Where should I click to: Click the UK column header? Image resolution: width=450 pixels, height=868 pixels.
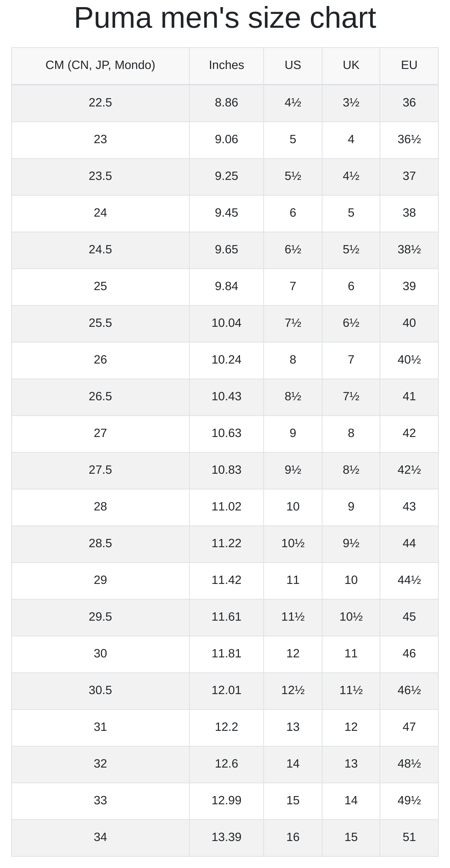(351, 66)
